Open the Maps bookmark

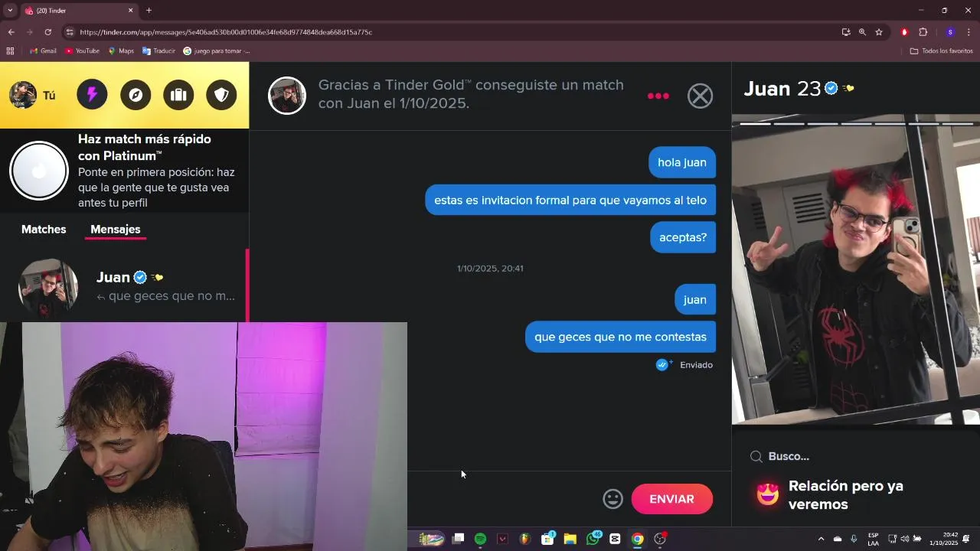click(121, 51)
